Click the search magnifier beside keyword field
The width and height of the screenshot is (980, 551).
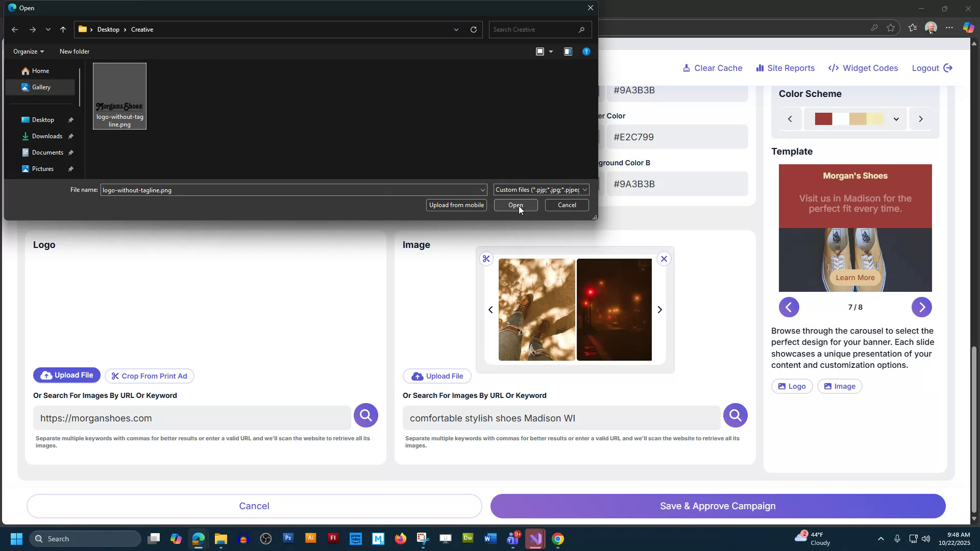[735, 415]
